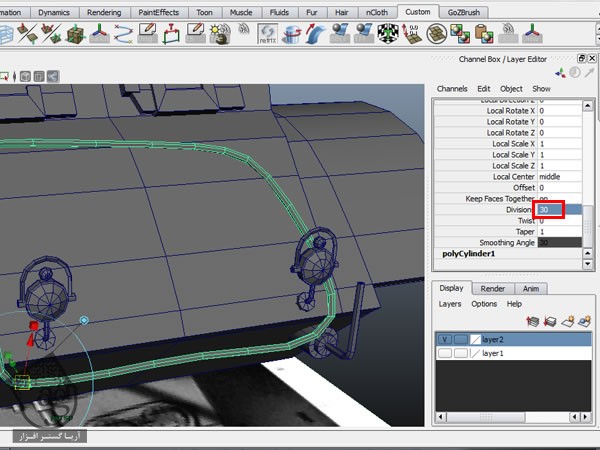600x450 pixels.
Task: Toggle display type box for layer2
Action: pos(459,339)
